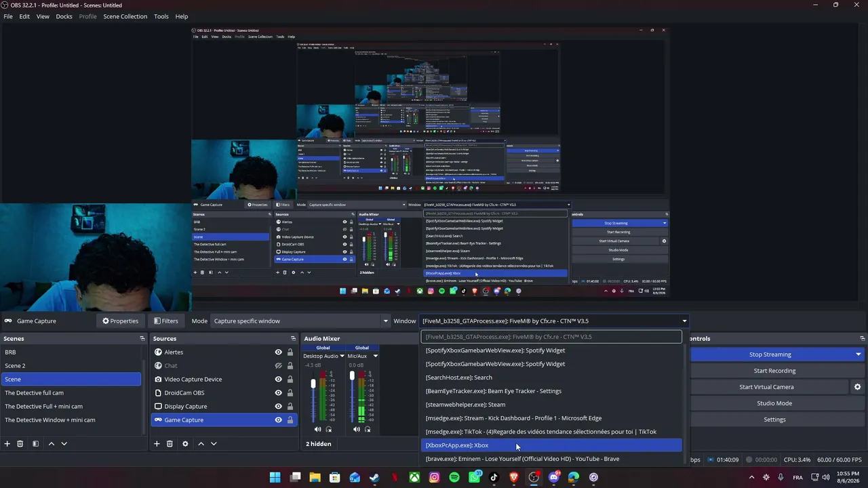Open the Edit menu
The height and width of the screenshot is (488, 868).
point(24,16)
